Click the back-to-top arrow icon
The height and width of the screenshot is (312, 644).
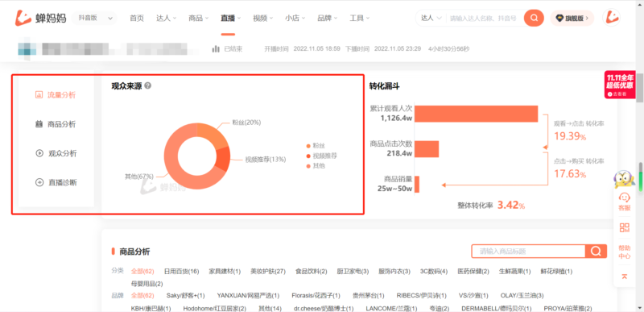click(625, 277)
